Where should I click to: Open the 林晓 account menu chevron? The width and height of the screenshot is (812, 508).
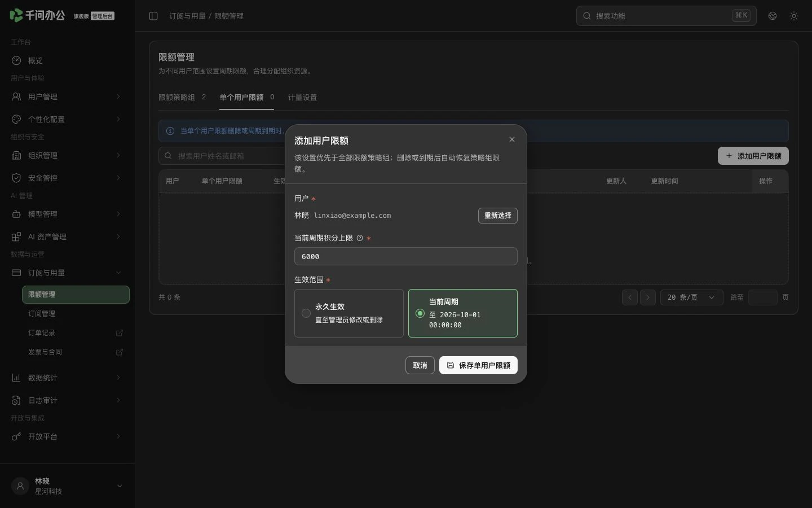(x=120, y=486)
